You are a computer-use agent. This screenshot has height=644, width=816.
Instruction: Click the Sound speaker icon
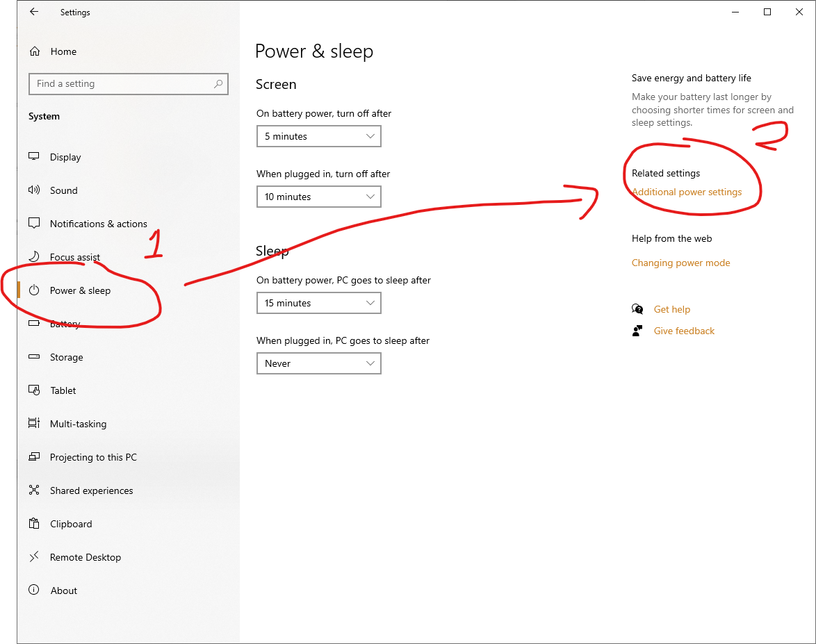(x=34, y=190)
